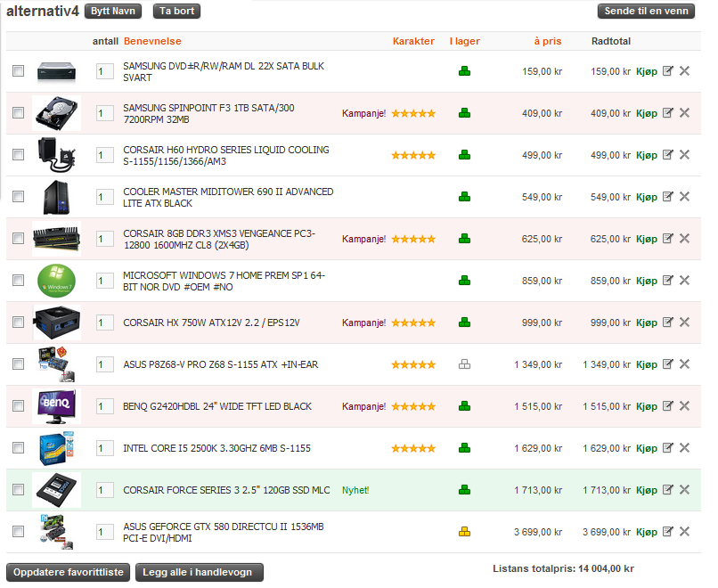Check the Corsair HX 750W row box

click(19, 323)
